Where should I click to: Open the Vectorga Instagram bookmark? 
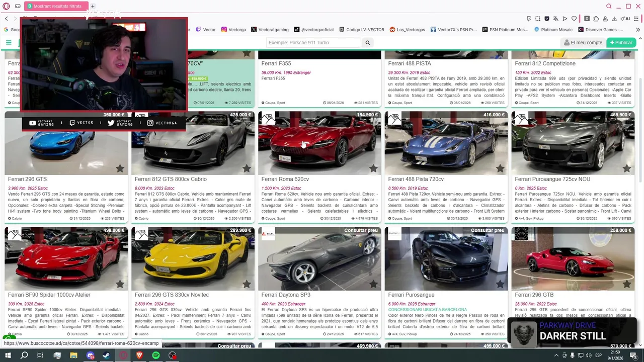point(233,30)
